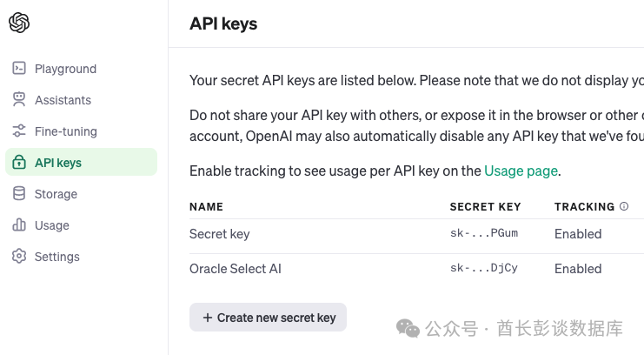644x355 pixels.
Task: Click the Tracking info icon
Action: (x=624, y=207)
